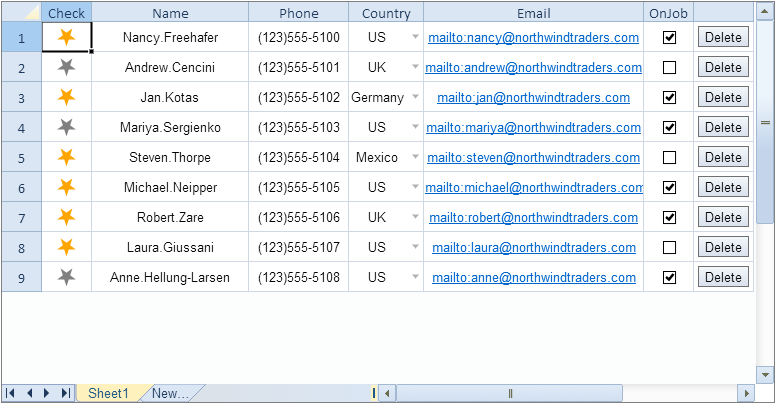776x404 pixels.
Task: Click vertical scrollbar down arrow
Action: point(765,375)
